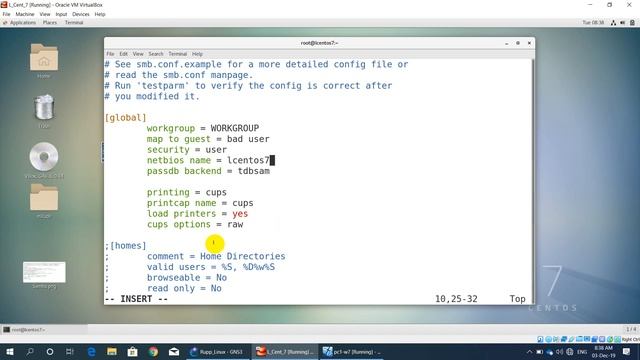Open the Trash desktop icon
640x360 pixels.
(x=44, y=107)
